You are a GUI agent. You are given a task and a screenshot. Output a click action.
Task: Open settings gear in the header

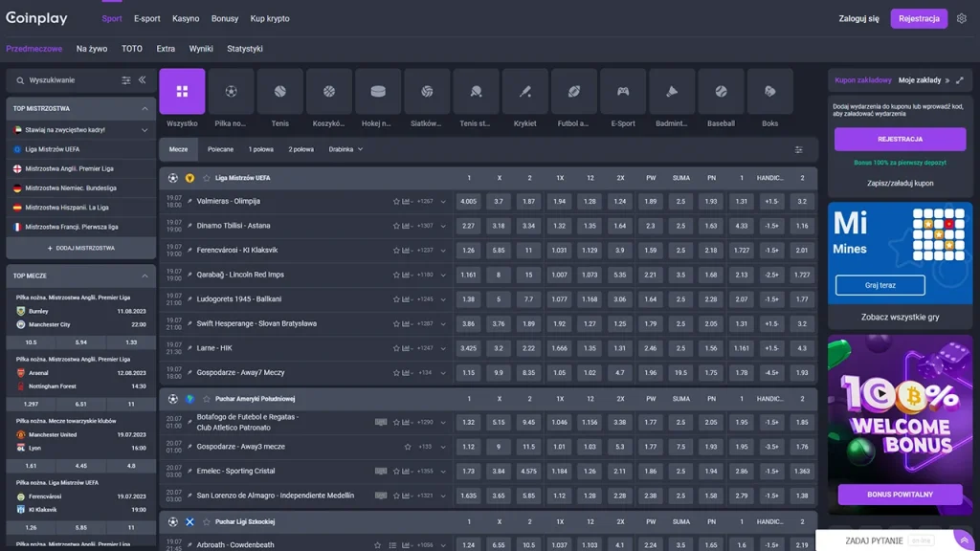pos(961,19)
